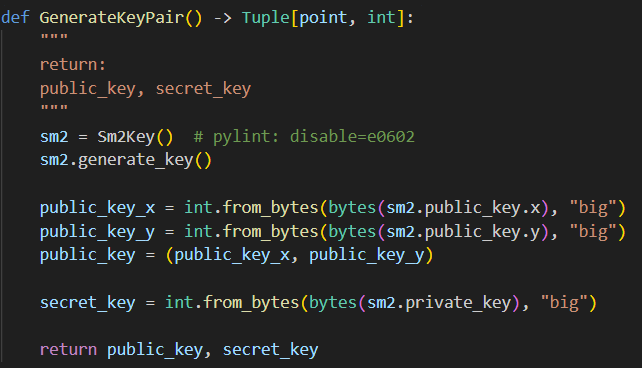Click sm2.public_key.x attribute reference

463,208
